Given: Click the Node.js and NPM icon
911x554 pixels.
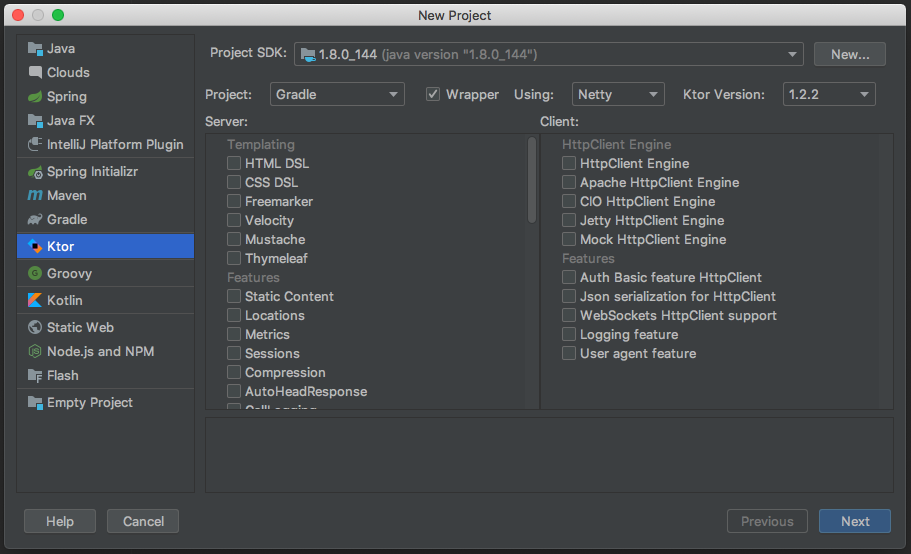Looking at the screenshot, I should click(35, 351).
